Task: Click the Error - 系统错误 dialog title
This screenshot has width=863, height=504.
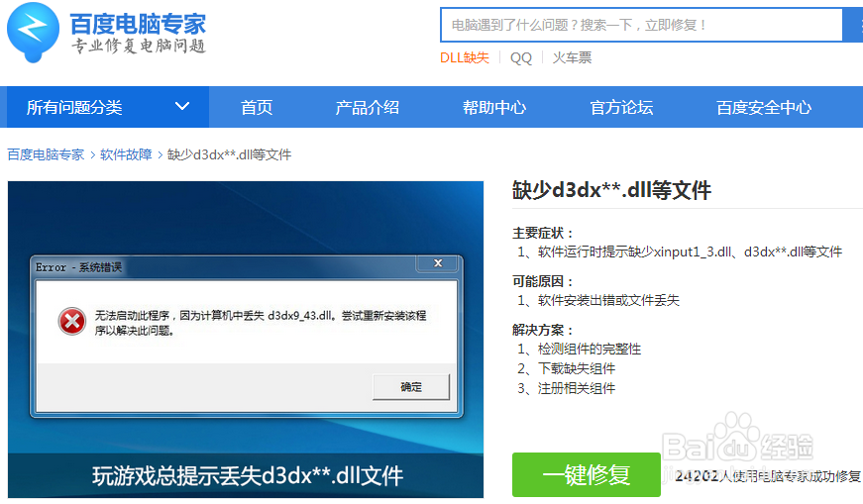Action: pyautogui.click(x=78, y=267)
